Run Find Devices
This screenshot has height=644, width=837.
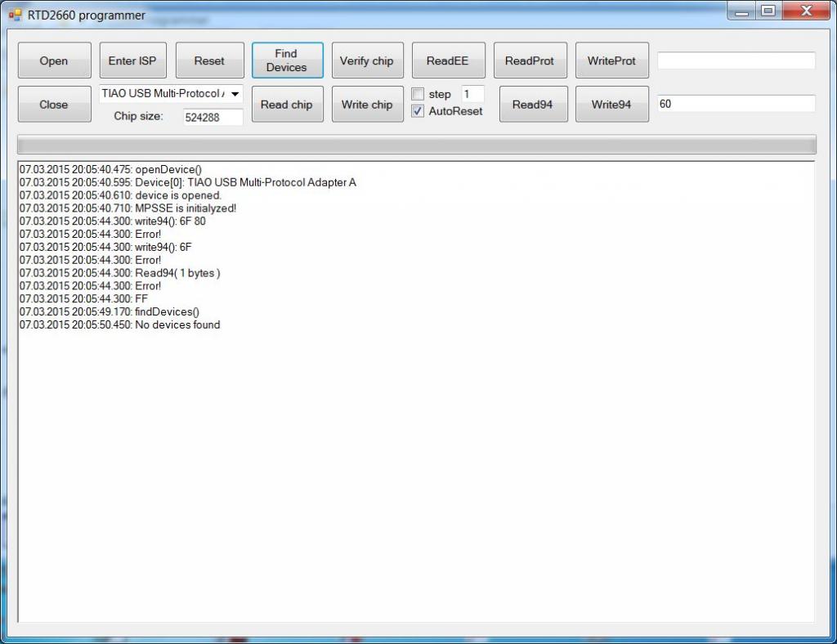pos(286,60)
